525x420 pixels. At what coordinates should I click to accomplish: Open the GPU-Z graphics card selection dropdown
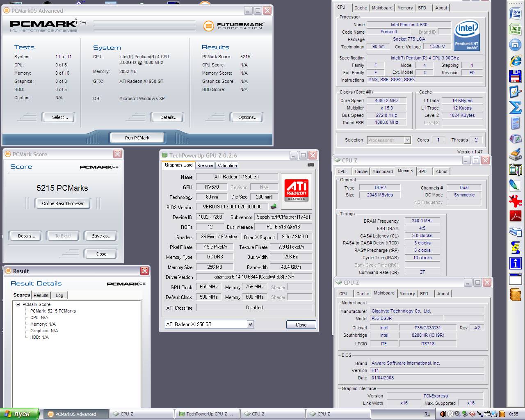click(x=250, y=324)
